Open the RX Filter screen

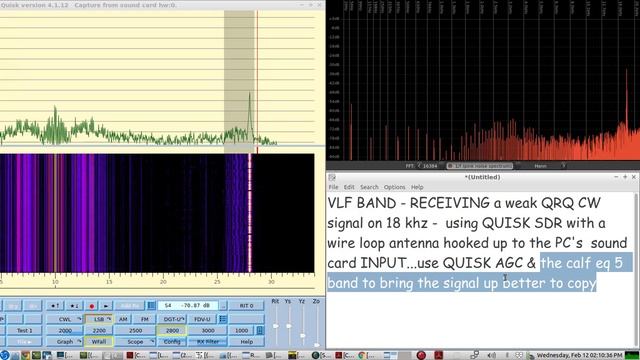[208, 342]
